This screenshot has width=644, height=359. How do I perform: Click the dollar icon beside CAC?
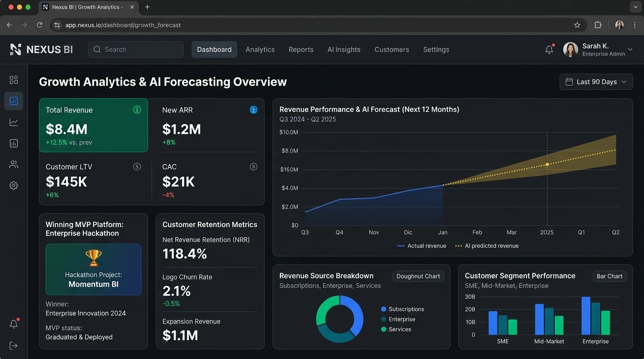tap(254, 166)
